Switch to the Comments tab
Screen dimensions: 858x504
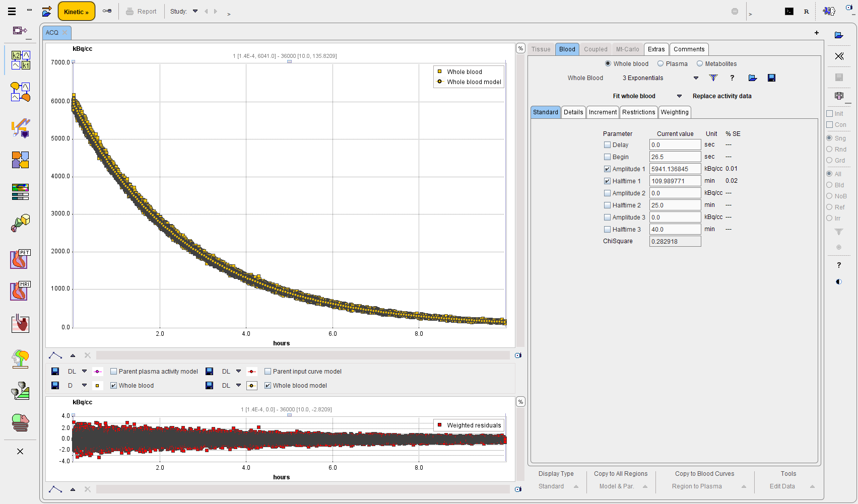689,49
